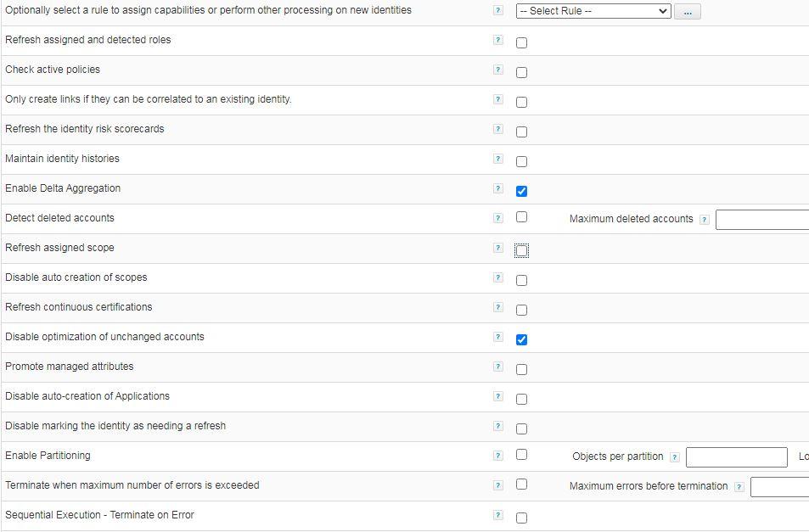The height and width of the screenshot is (532, 809).
Task: Click help icon beside Objects per partition
Action: click(674, 457)
